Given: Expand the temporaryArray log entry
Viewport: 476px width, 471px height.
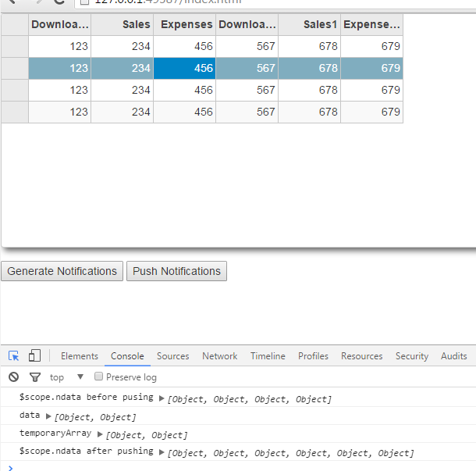Looking at the screenshot, I should pyautogui.click(x=101, y=434).
